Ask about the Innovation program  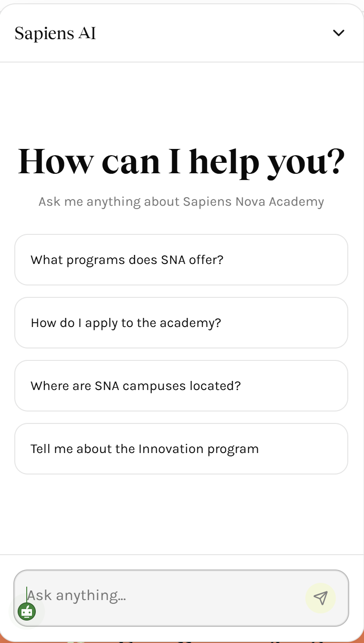(x=181, y=449)
